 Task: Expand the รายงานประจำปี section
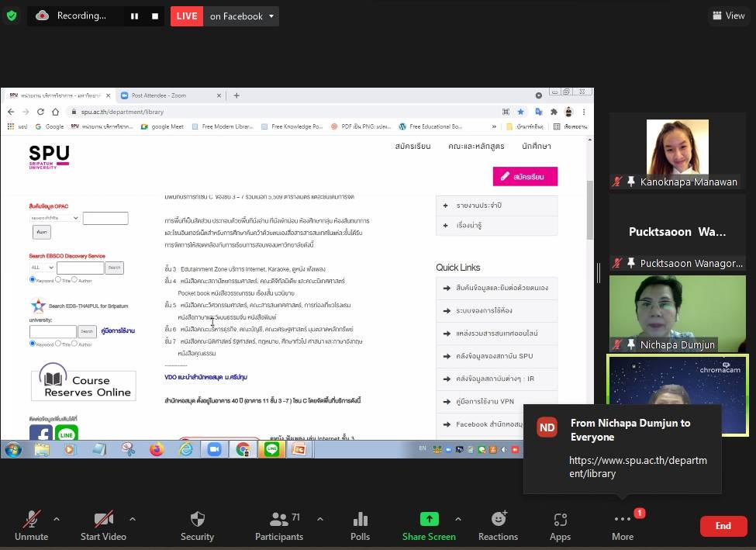(496, 206)
